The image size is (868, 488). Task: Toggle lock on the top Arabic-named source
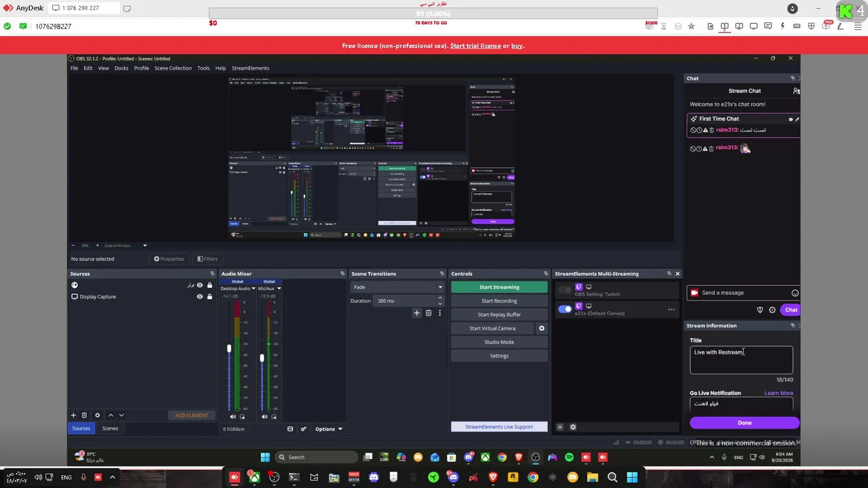point(210,285)
